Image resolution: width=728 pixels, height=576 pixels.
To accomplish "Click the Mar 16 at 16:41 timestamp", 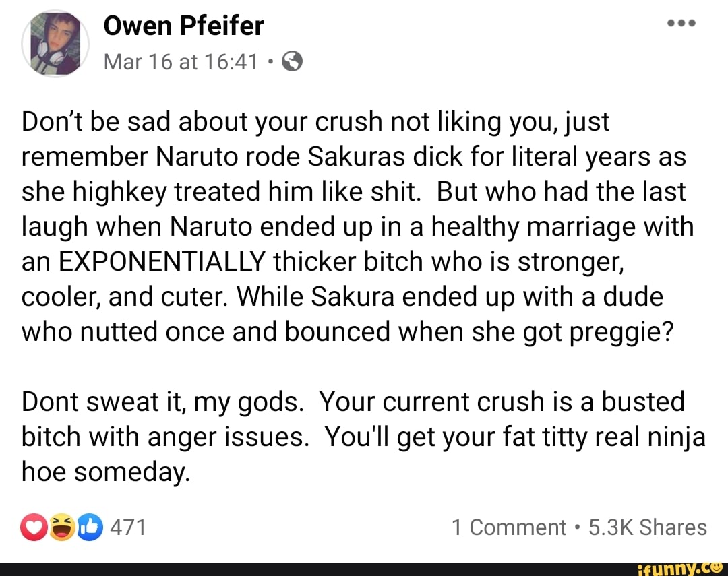I will click(x=181, y=63).
